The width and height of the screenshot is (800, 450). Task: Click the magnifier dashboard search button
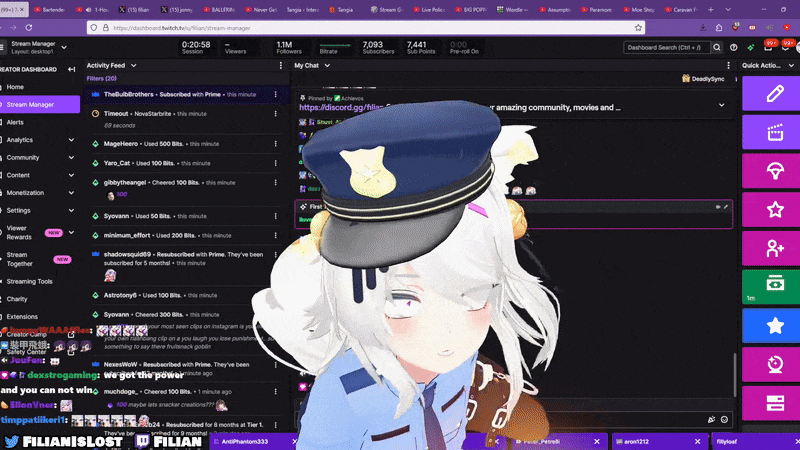(x=717, y=47)
